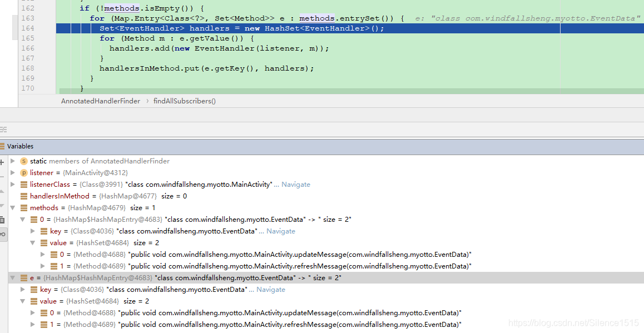Click 'for (Method m : e.getValue())' code line
Screen dimensions: 644x333
click(x=177, y=38)
